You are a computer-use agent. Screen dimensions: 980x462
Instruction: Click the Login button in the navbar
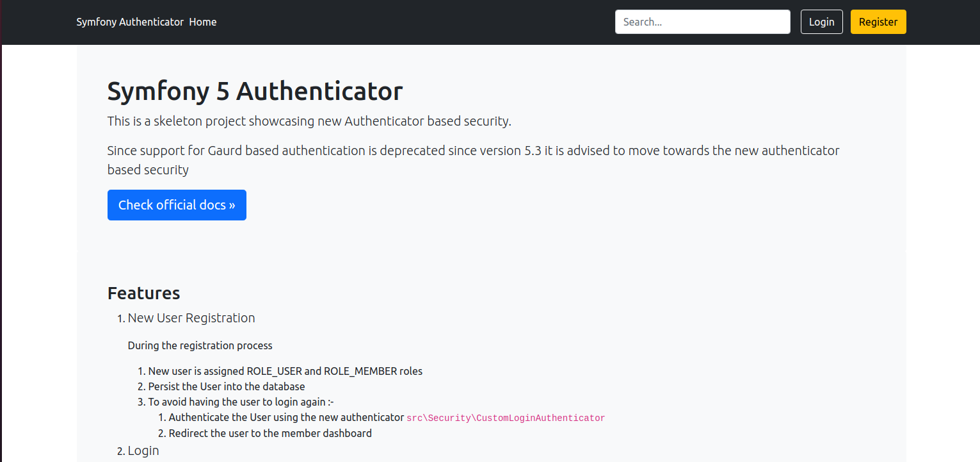(x=821, y=21)
